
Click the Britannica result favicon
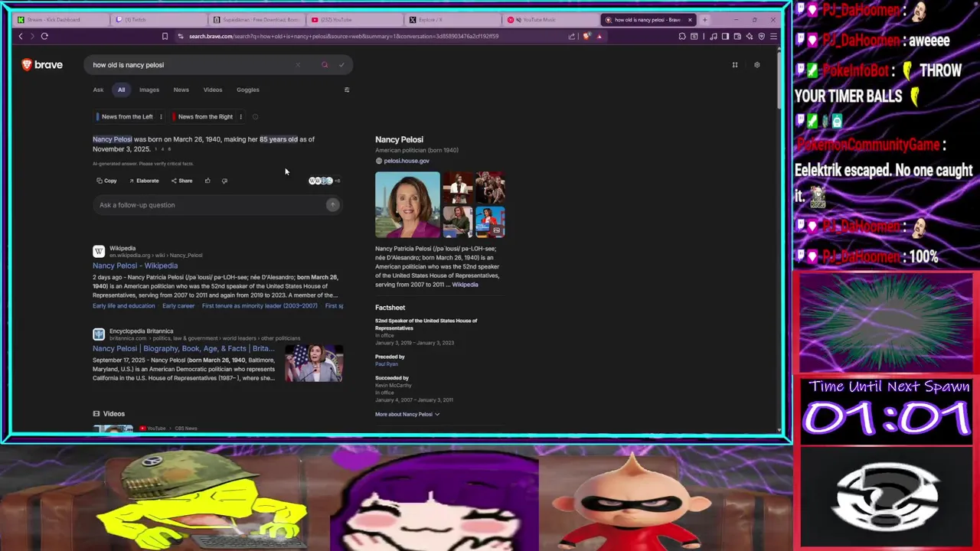(x=99, y=334)
